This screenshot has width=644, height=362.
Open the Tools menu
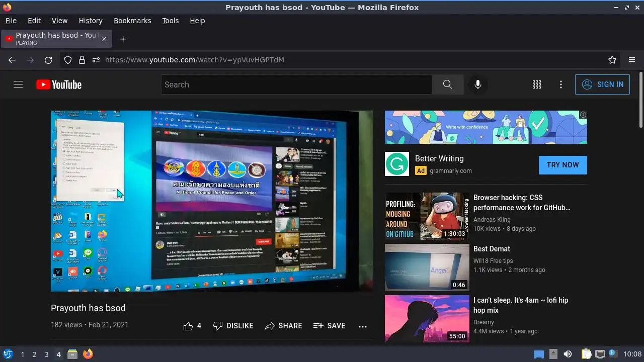(x=170, y=21)
